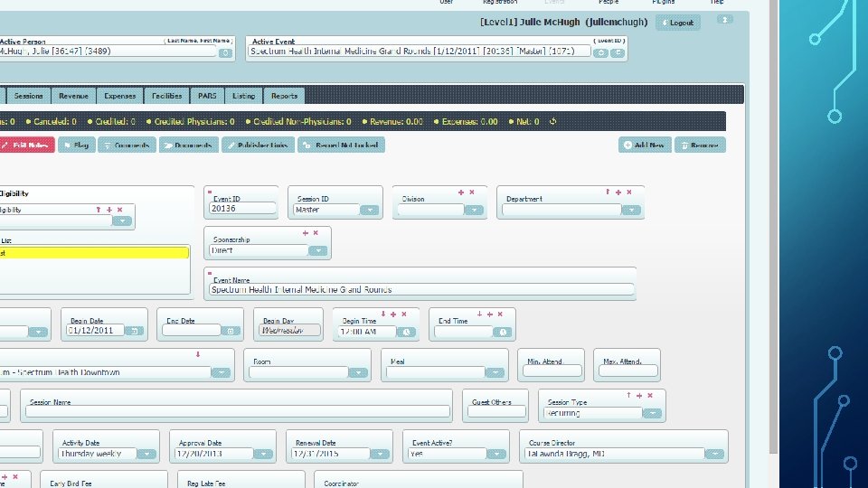868x488 pixels.
Task: Click the plus icon on Division
Action: click(460, 192)
